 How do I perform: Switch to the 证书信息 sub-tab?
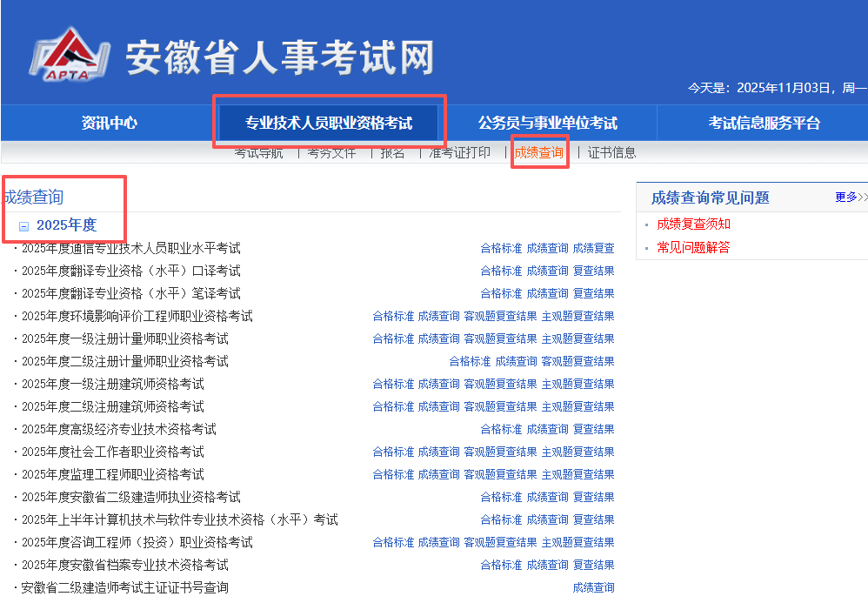pos(611,152)
